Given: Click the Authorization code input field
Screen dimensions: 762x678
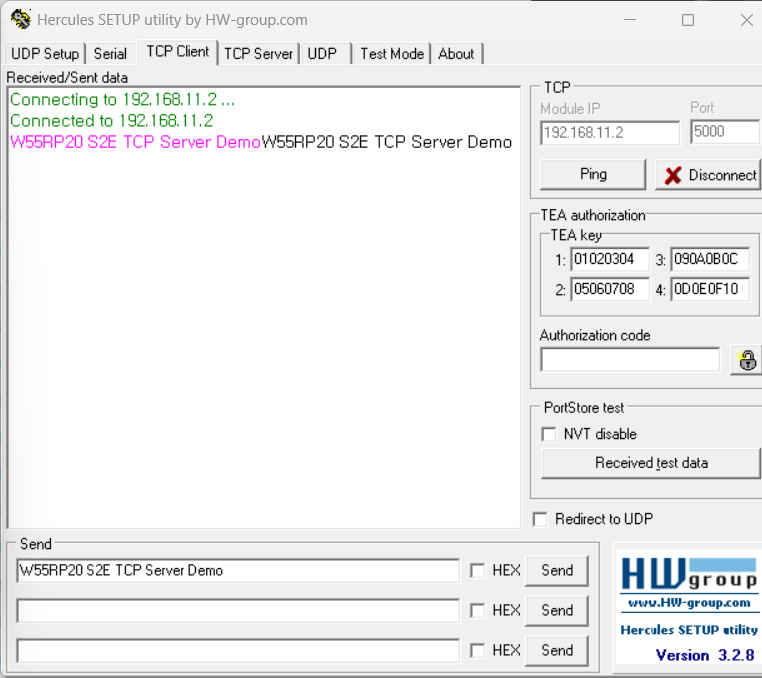Looking at the screenshot, I should pos(629,360).
